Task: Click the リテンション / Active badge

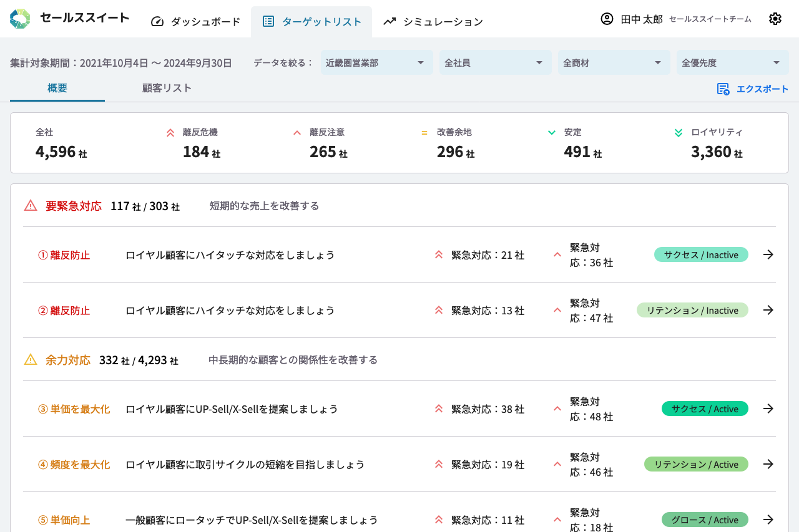Action: point(696,464)
